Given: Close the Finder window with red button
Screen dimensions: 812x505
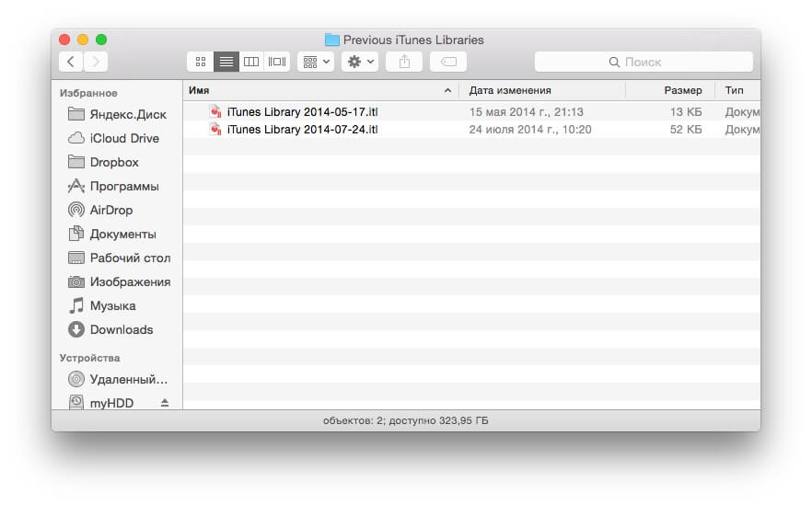Looking at the screenshot, I should [x=64, y=40].
